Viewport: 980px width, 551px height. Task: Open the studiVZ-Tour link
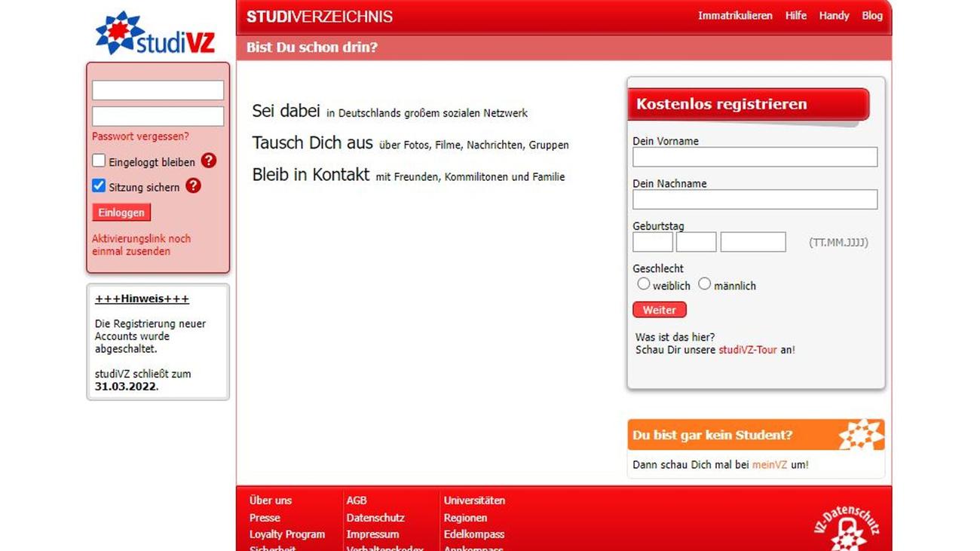[747, 350]
